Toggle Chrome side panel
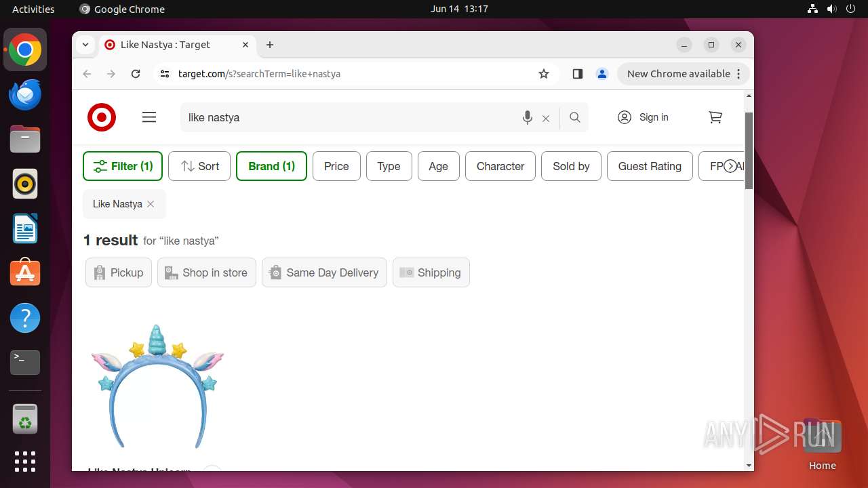 coord(578,74)
